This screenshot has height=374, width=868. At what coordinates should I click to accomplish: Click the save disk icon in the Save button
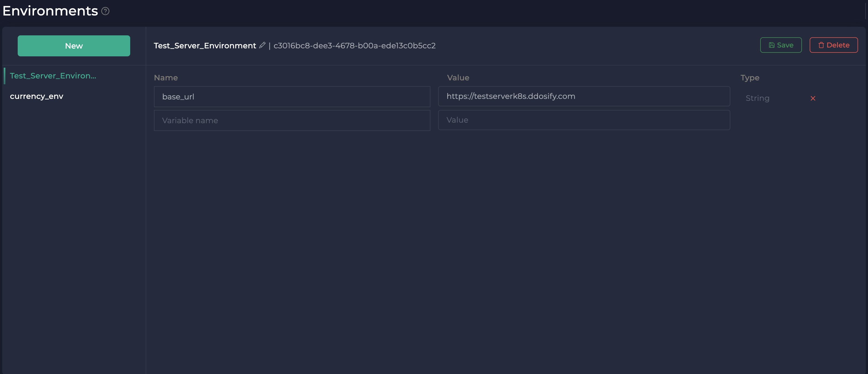(x=772, y=45)
